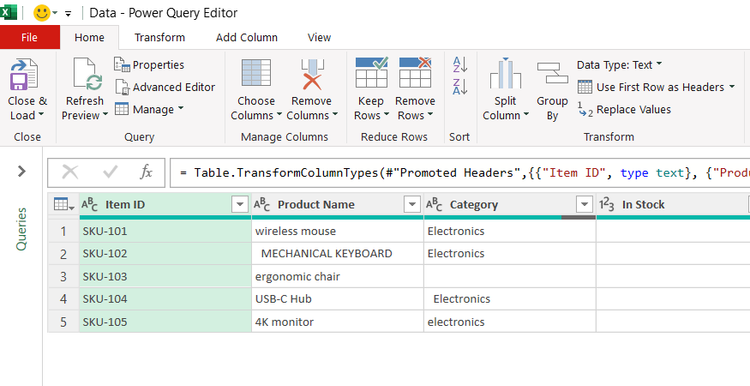Confirm the formula with checkmark
This screenshot has height=386, width=750.
pos(110,172)
